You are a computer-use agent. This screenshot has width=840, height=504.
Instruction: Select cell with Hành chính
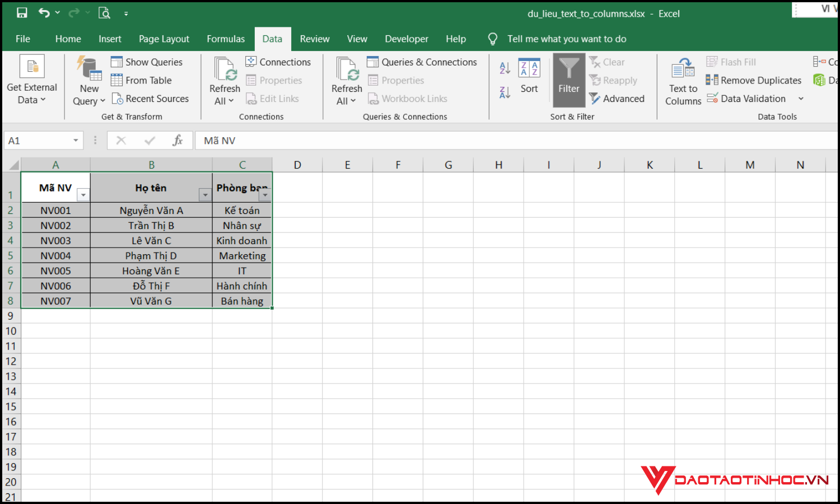tap(242, 286)
